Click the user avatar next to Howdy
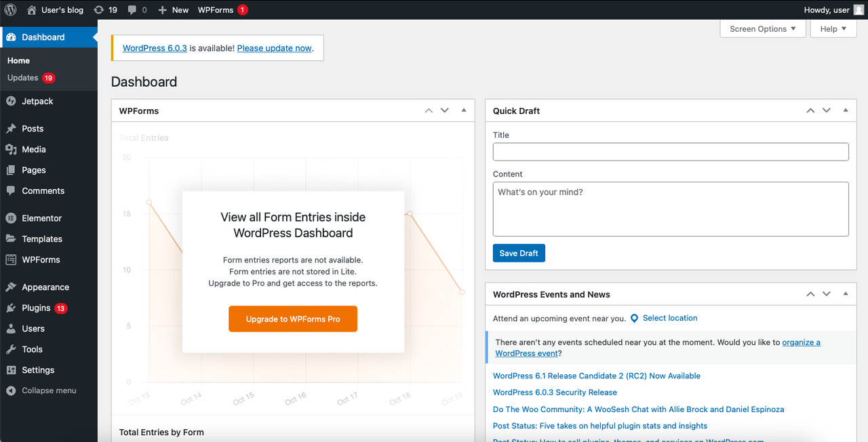The width and height of the screenshot is (868, 442). pos(859,9)
